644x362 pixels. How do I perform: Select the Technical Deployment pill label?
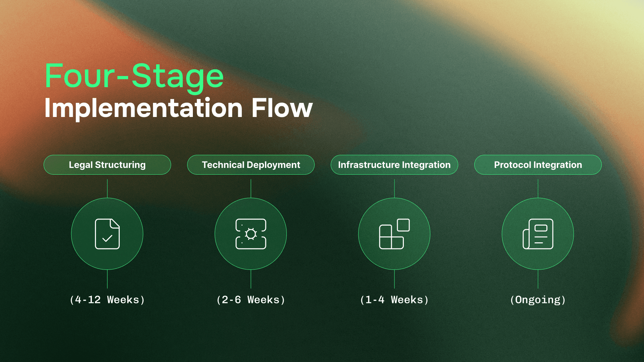[x=251, y=165]
